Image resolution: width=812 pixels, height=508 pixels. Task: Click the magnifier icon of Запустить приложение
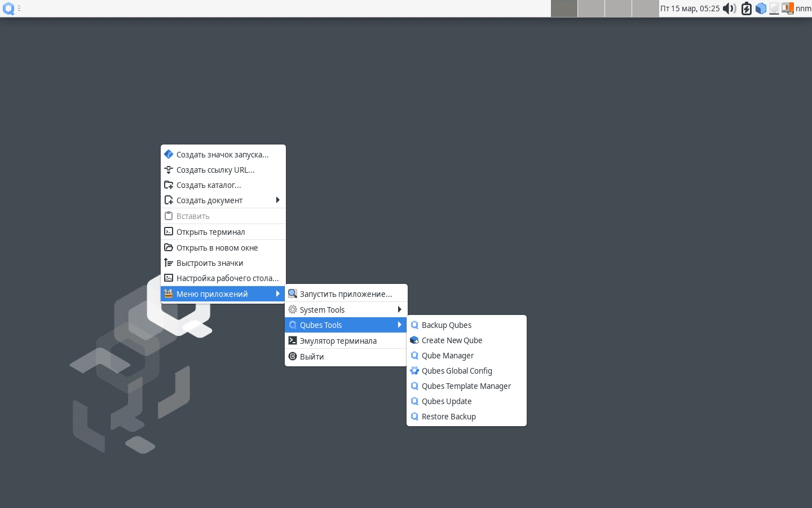[293, 294]
